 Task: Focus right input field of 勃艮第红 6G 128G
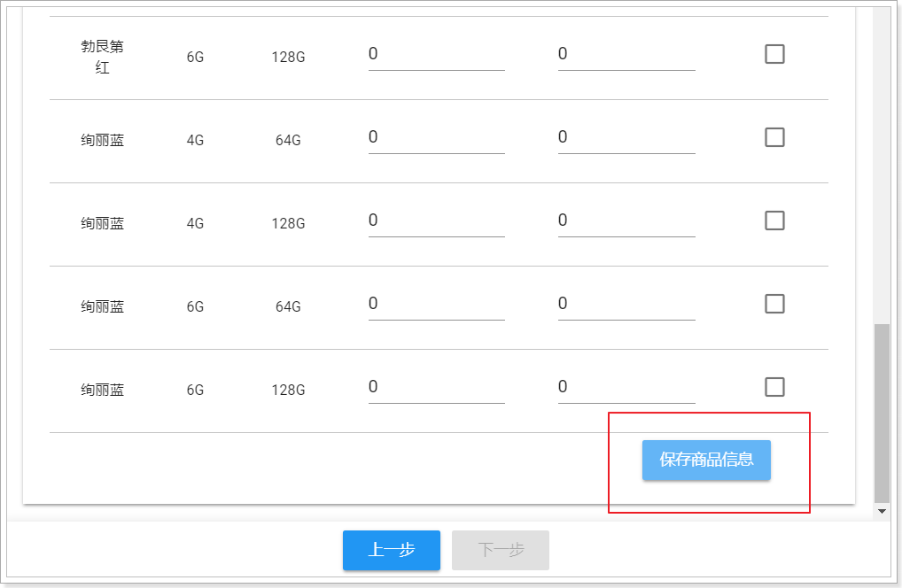(626, 55)
